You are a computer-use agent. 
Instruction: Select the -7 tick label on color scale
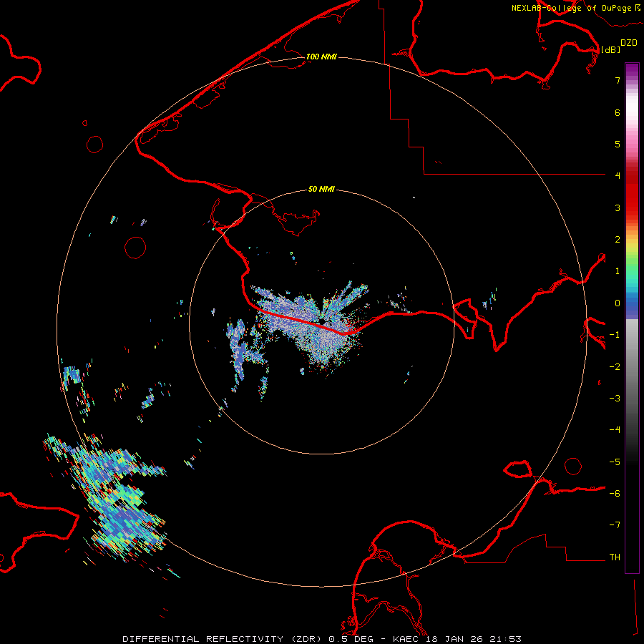615,525
